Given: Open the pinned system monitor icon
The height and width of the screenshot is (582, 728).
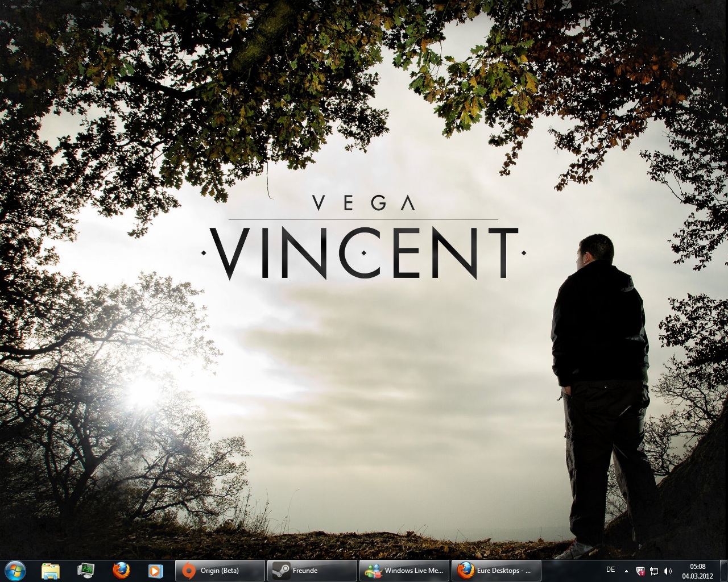Looking at the screenshot, I should pos(86,570).
